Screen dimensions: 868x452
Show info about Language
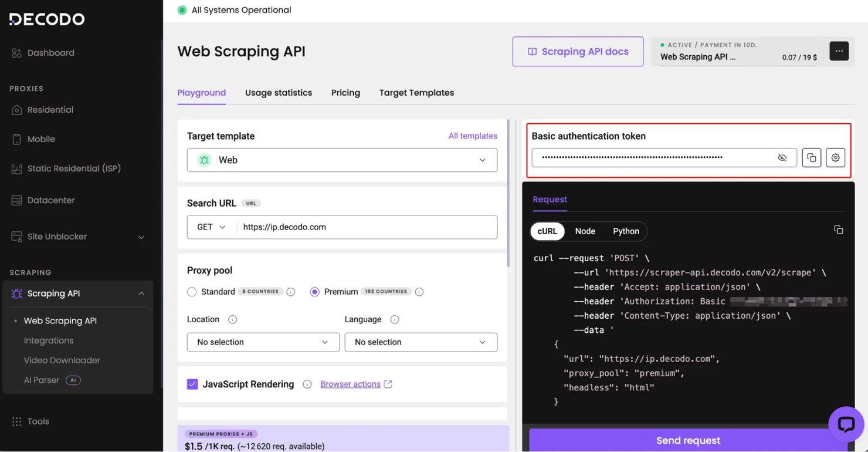click(395, 319)
